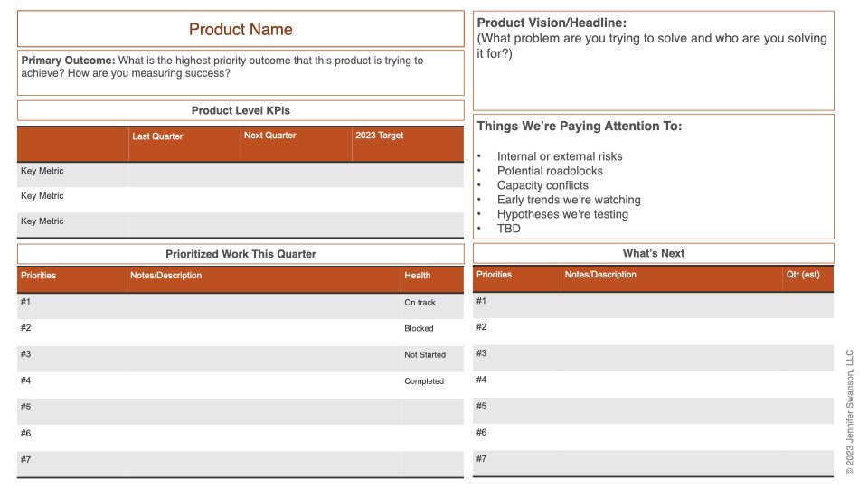Select the Things We're Paying Attention To heading
868x488 pixels.
click(580, 127)
